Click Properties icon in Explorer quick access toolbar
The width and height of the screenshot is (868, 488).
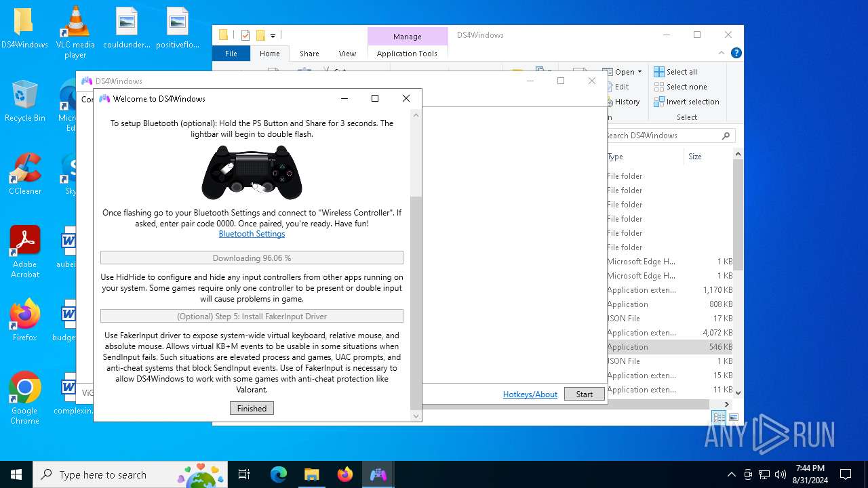tap(245, 35)
